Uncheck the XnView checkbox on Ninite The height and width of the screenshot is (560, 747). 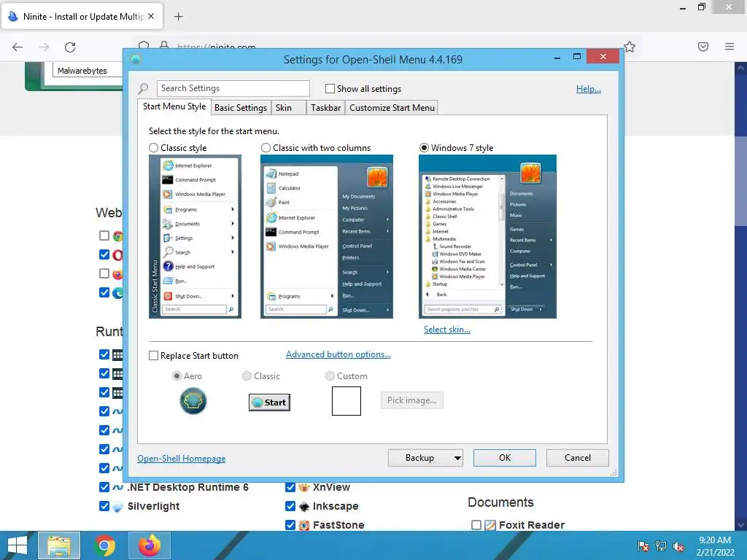click(x=290, y=487)
